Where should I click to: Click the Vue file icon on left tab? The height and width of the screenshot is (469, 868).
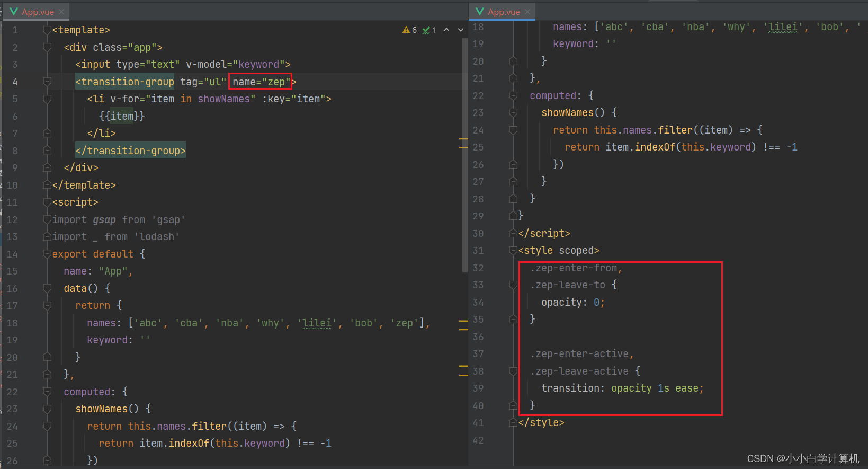14,12
